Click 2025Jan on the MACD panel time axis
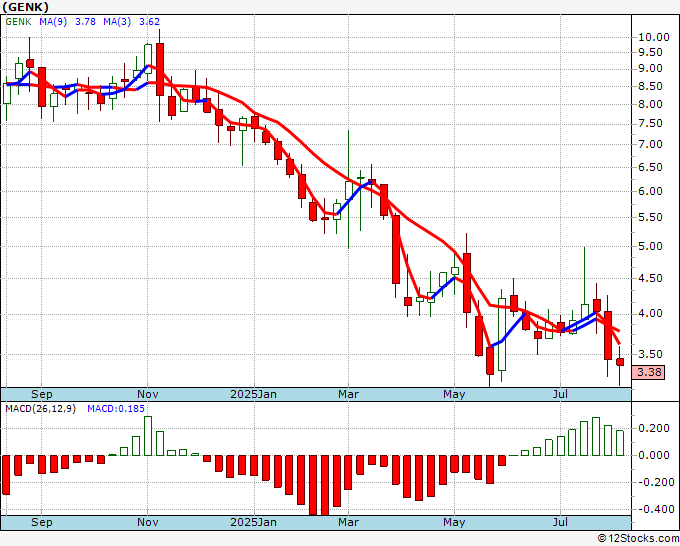The width and height of the screenshot is (680, 546). click(x=253, y=522)
